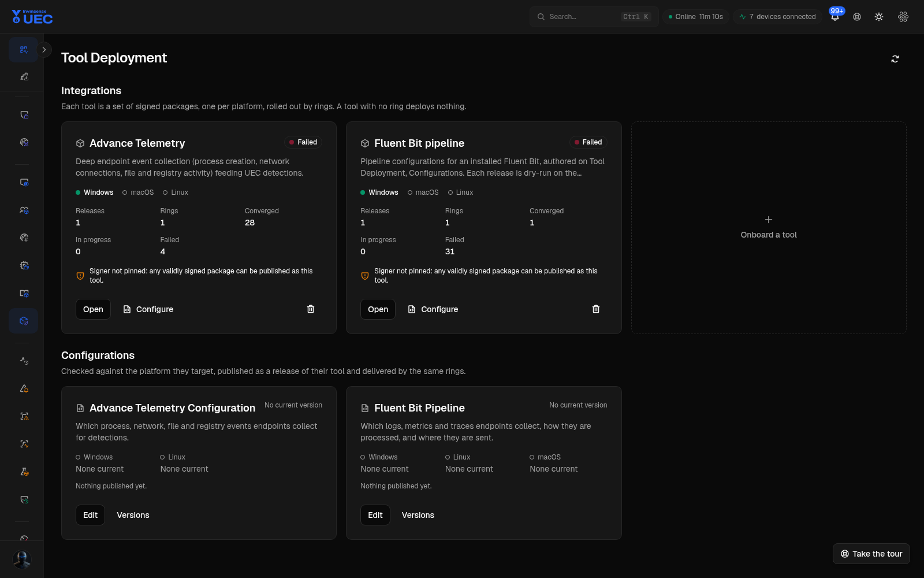The width and height of the screenshot is (924, 578).
Task: Click No current version on Fluent Bit Pipeline
Action: (578, 405)
